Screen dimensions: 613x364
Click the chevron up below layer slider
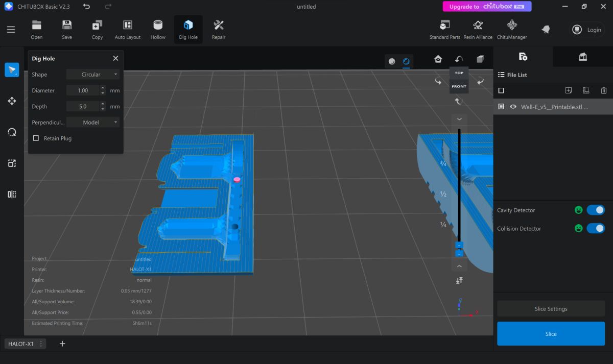[x=459, y=266]
